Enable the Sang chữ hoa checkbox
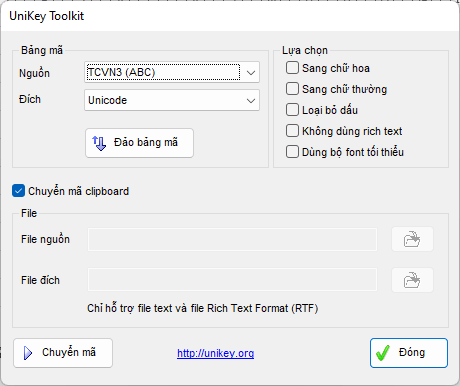The width and height of the screenshot is (460, 386). pyautogui.click(x=292, y=68)
